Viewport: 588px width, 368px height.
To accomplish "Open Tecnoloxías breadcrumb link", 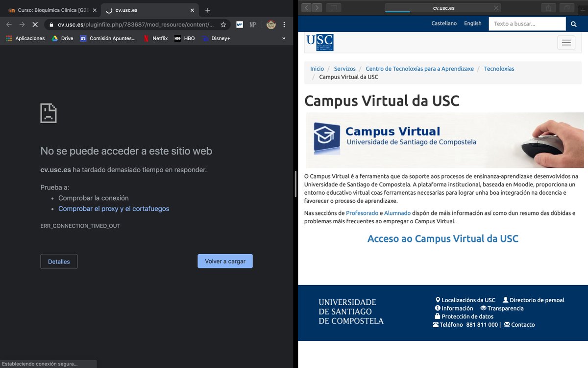I will tap(499, 69).
